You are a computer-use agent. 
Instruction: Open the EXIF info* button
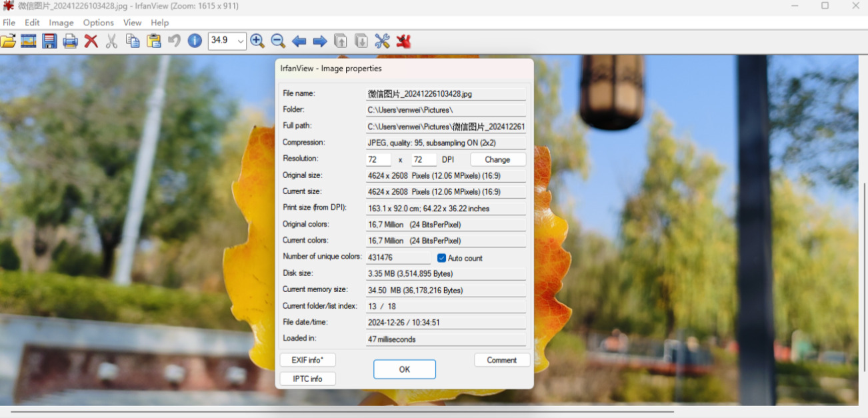tap(307, 360)
